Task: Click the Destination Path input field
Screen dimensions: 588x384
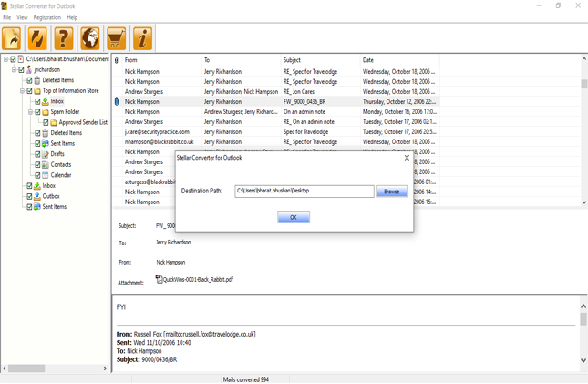Action: click(304, 191)
